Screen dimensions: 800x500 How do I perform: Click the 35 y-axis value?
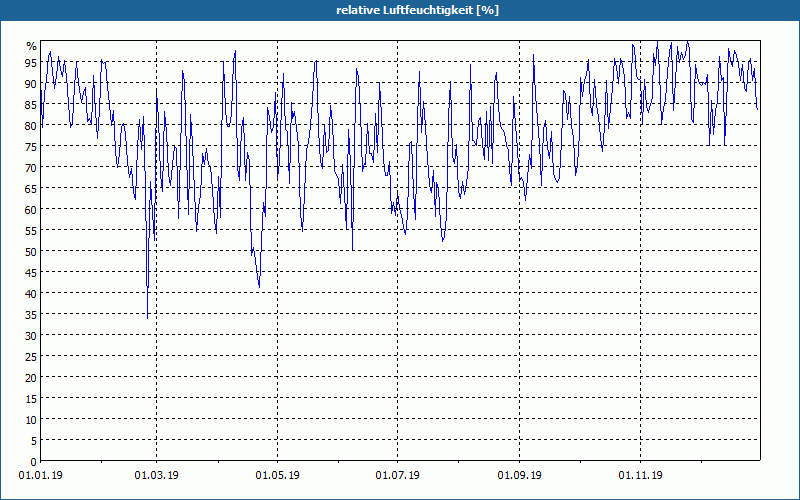point(31,314)
